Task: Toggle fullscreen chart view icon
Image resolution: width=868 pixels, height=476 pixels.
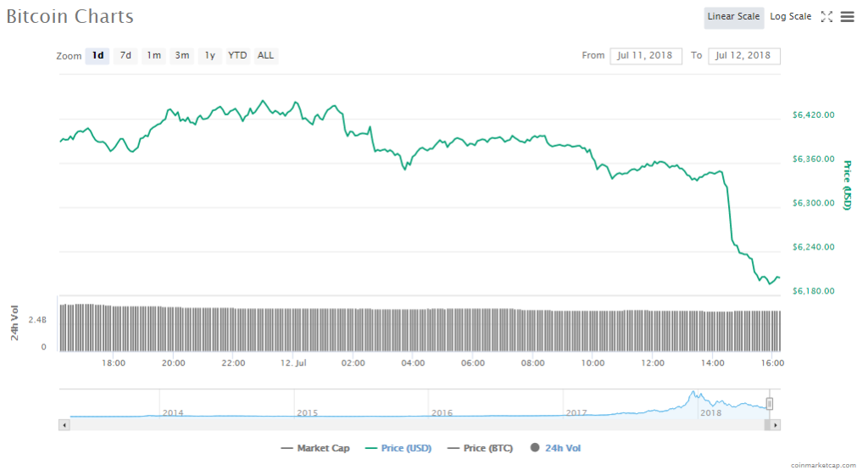Action: coord(827,16)
